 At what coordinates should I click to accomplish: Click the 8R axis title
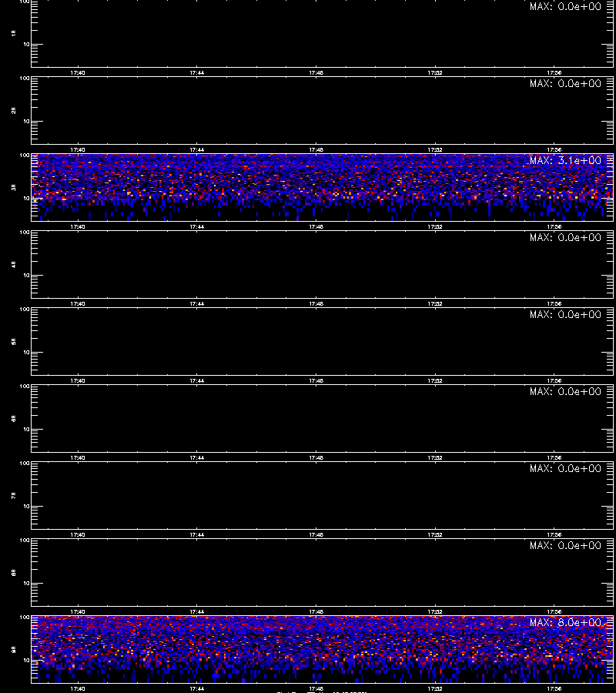tap(14, 572)
